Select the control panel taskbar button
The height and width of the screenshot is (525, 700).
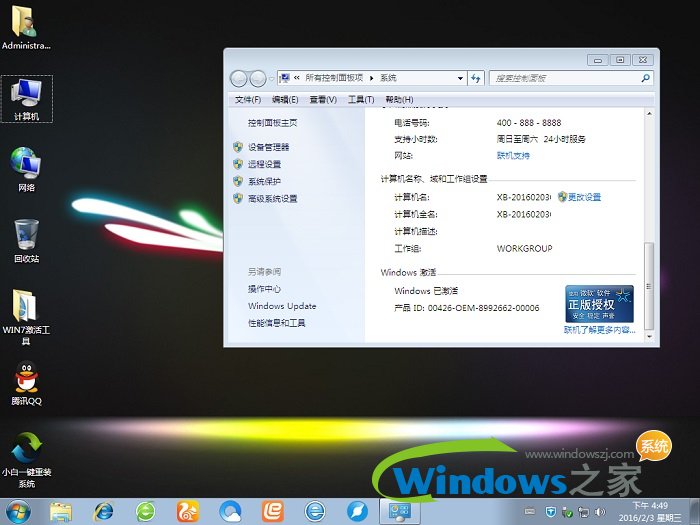point(400,512)
